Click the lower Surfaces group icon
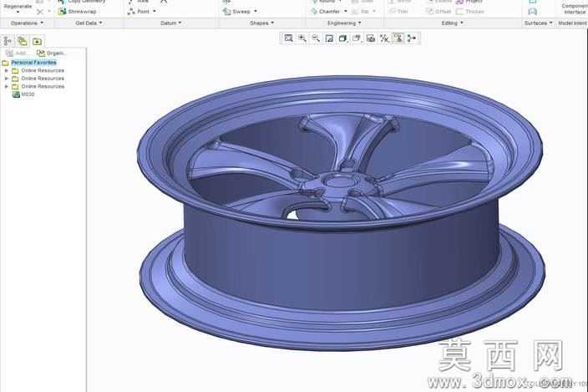Image resolution: width=588 pixels, height=392 pixels. point(533,12)
